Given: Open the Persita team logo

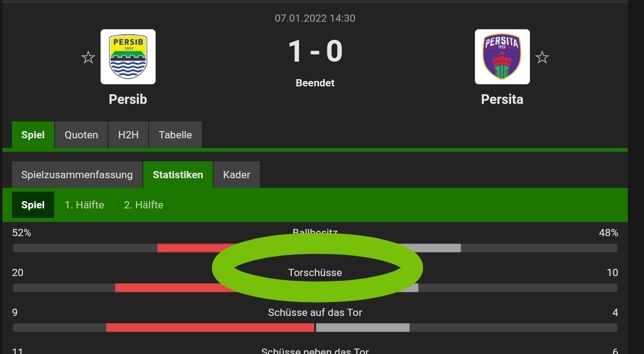Looking at the screenshot, I should pyautogui.click(x=502, y=57).
